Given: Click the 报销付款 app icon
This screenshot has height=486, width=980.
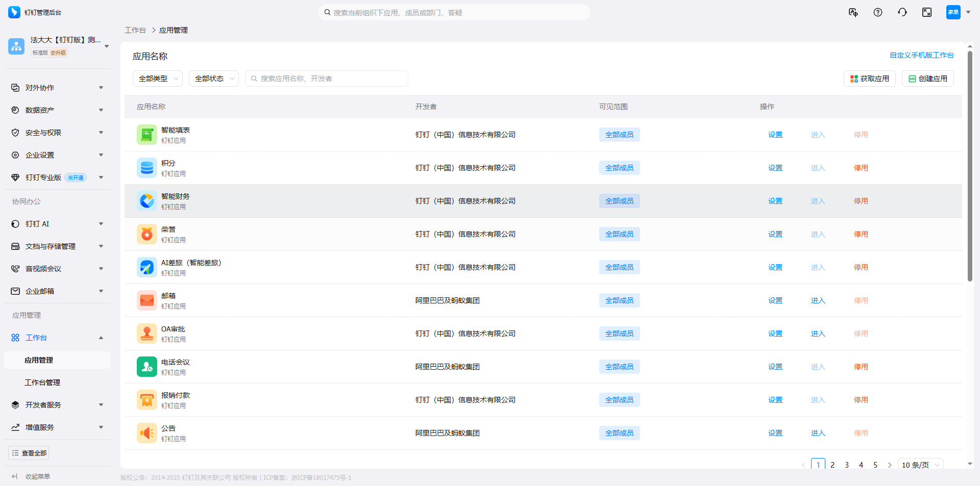Looking at the screenshot, I should 147,400.
